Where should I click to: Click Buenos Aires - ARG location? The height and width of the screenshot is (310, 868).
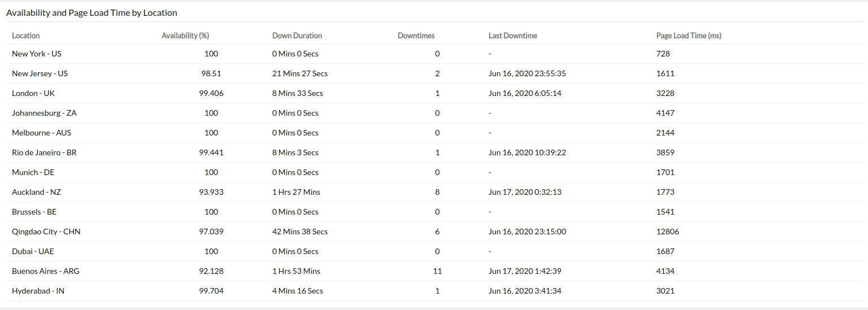click(46, 271)
